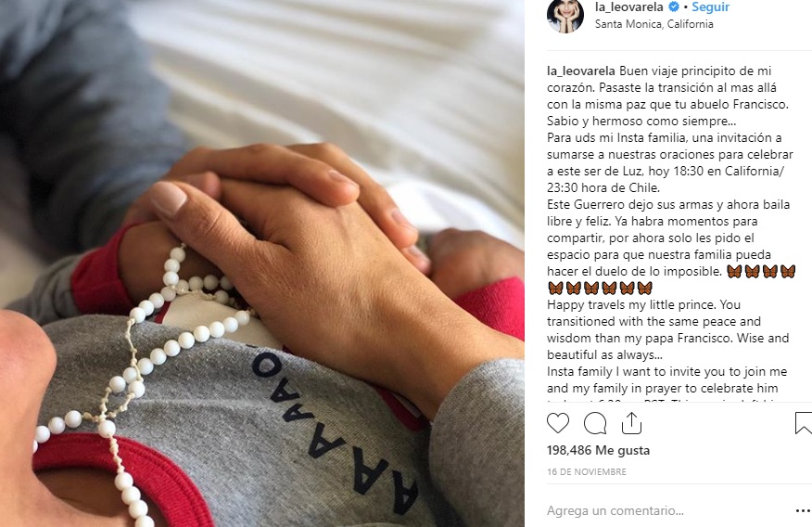Click the first butterfly emoji in the caption
Screen dimensions: 812x527
(x=734, y=271)
